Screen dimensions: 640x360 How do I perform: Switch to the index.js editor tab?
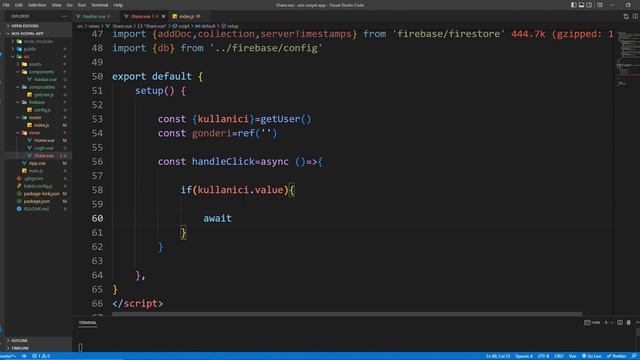click(189, 16)
